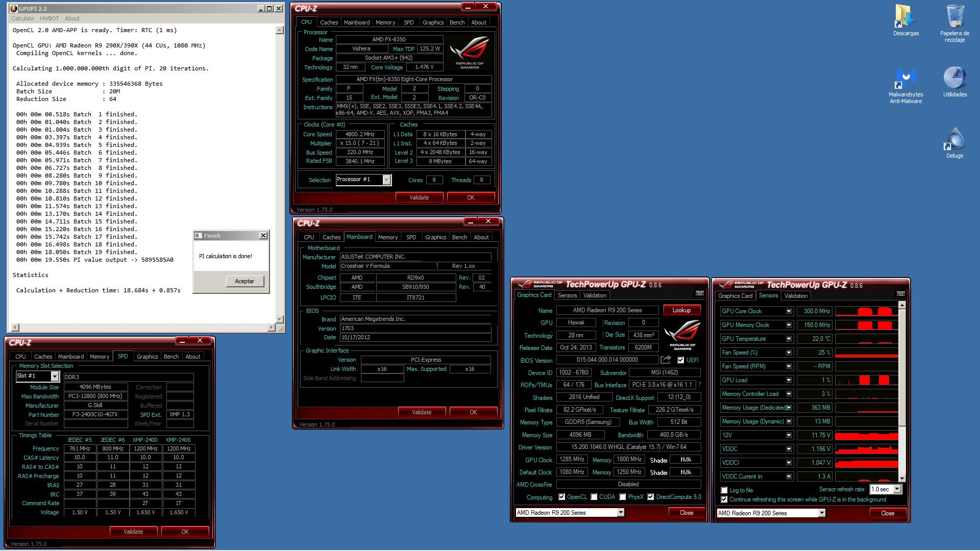
Task: Open GPU selector dropdown in Graphics Card window
Action: click(621, 513)
